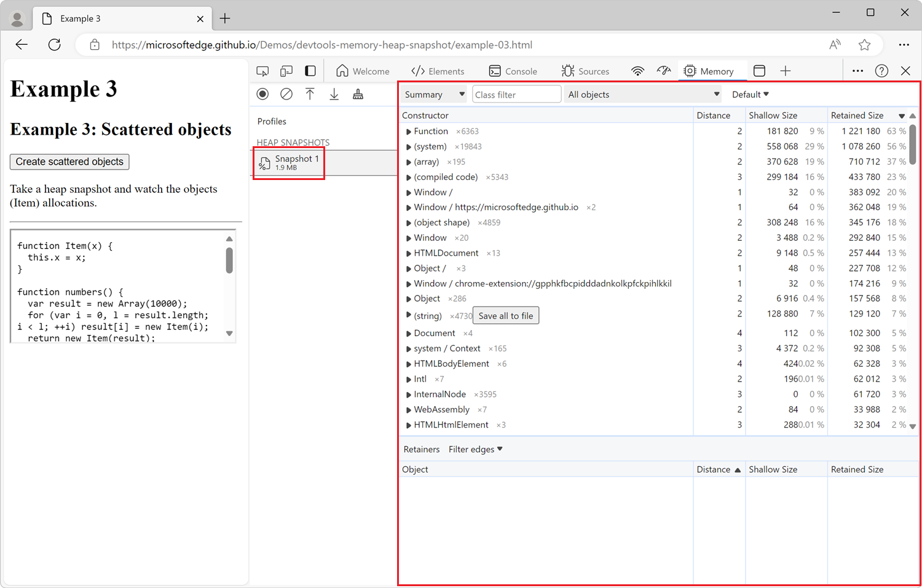
Task: Open the Summary view dropdown
Action: pyautogui.click(x=434, y=95)
